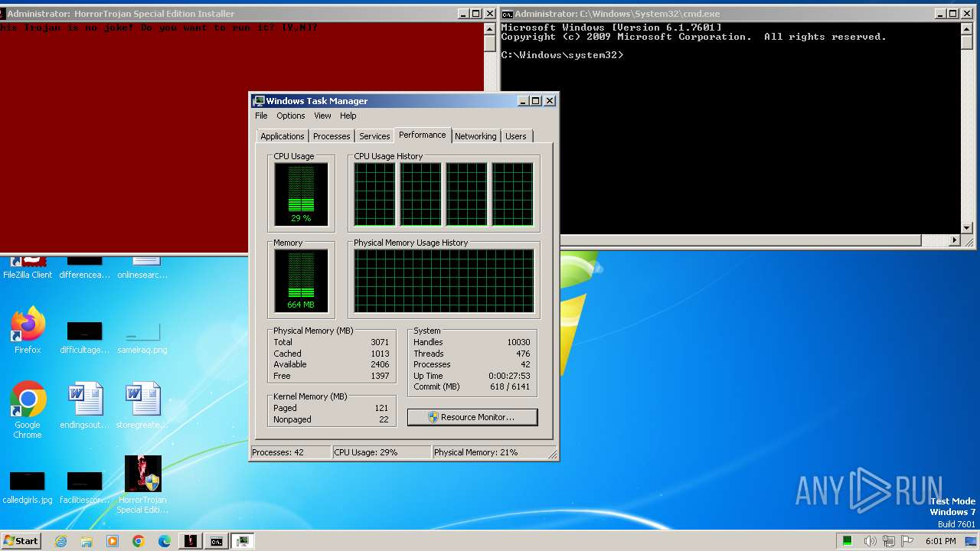Image resolution: width=980 pixels, height=551 pixels.
Task: Switch to Task Manager taskbar button
Action: [243, 541]
